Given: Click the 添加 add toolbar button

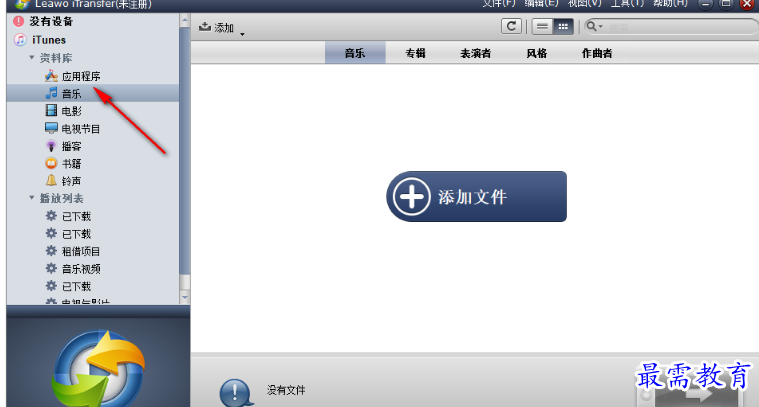Looking at the screenshot, I should [x=216, y=28].
